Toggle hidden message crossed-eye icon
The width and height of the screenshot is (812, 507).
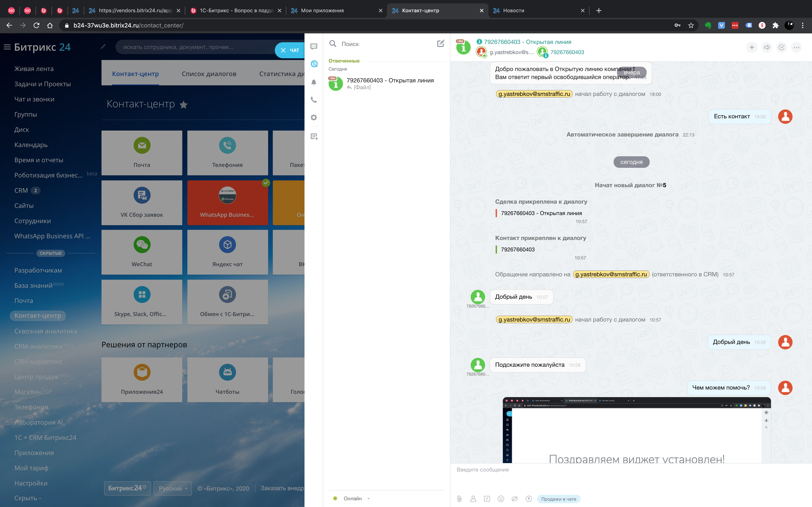[514, 499]
